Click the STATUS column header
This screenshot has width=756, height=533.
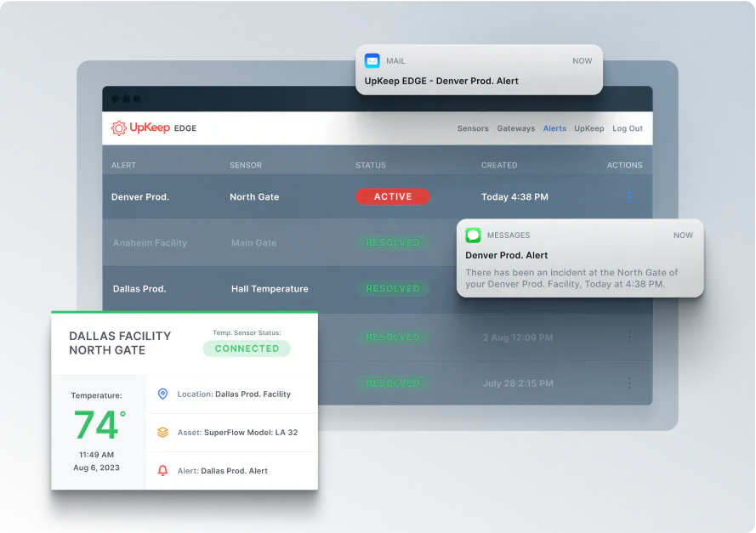click(370, 165)
